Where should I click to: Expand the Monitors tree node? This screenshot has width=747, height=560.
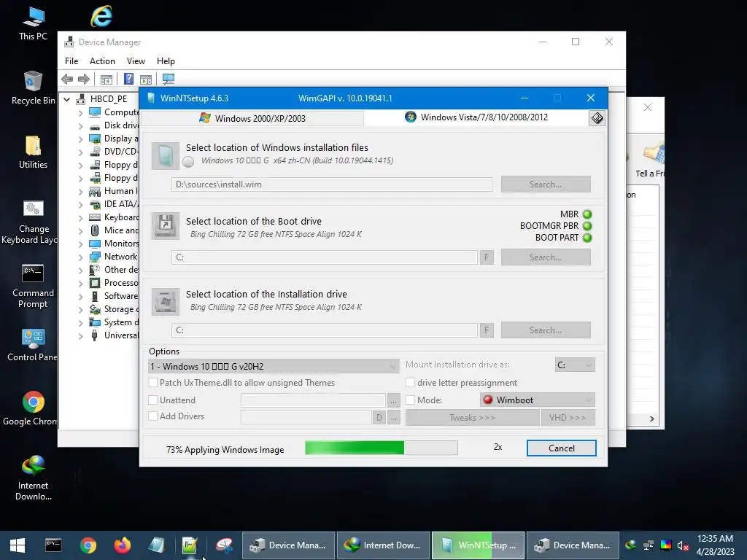[80, 244]
